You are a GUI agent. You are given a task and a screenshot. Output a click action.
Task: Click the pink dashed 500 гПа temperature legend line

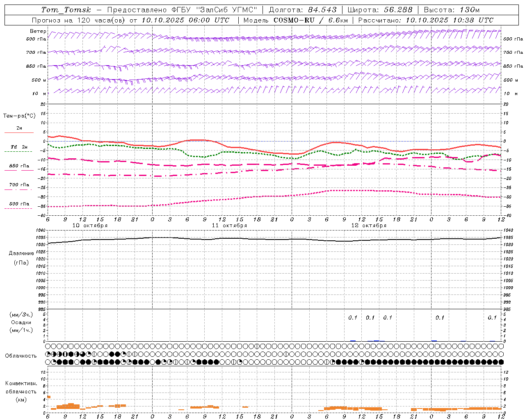pyautogui.click(x=18, y=208)
